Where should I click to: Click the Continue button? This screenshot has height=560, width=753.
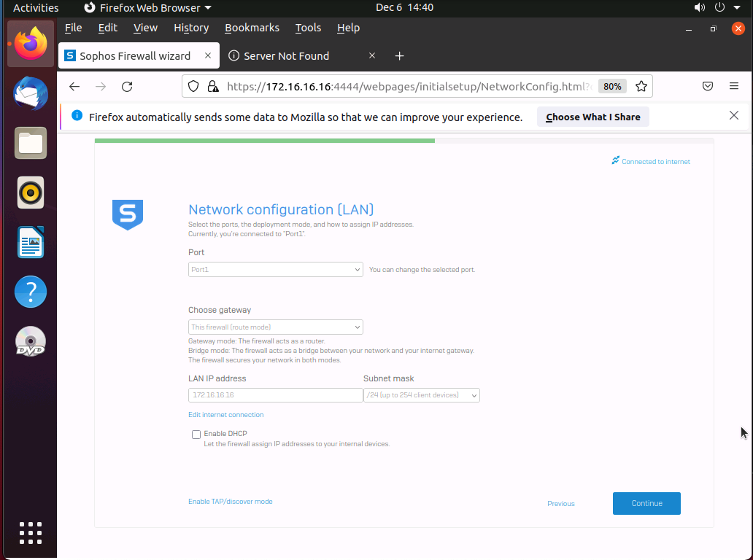click(x=646, y=504)
